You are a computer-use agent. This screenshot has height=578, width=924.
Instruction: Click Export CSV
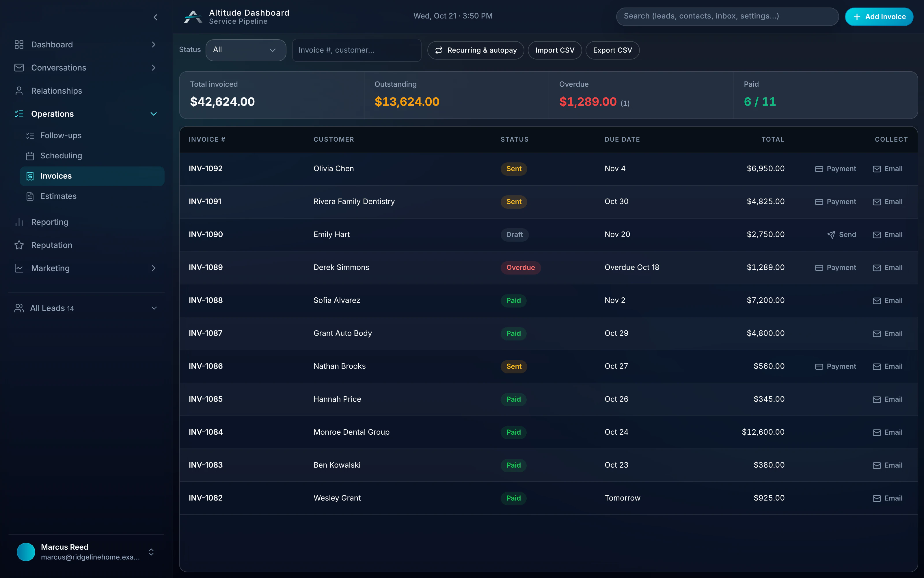pos(612,50)
